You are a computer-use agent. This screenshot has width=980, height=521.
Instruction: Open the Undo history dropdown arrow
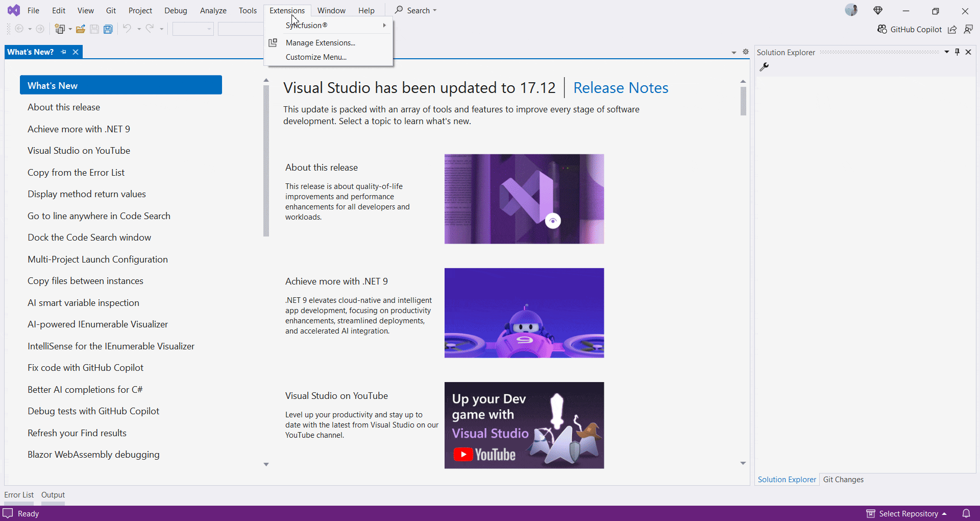pyautogui.click(x=139, y=29)
